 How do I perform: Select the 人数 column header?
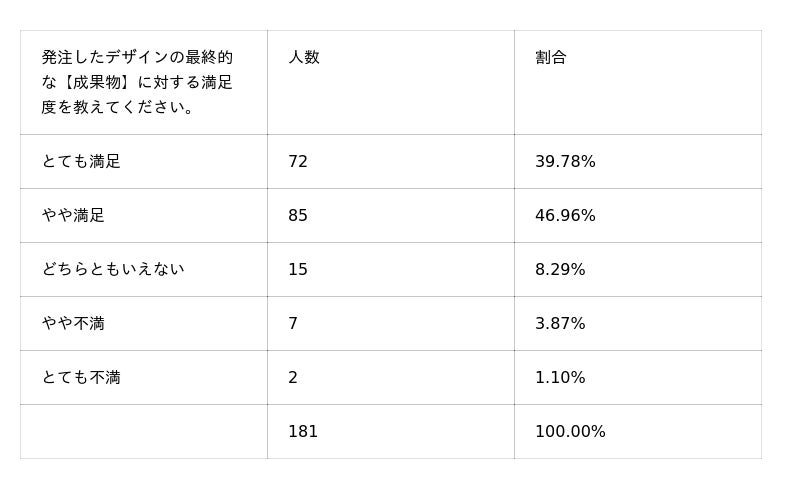[x=304, y=58]
